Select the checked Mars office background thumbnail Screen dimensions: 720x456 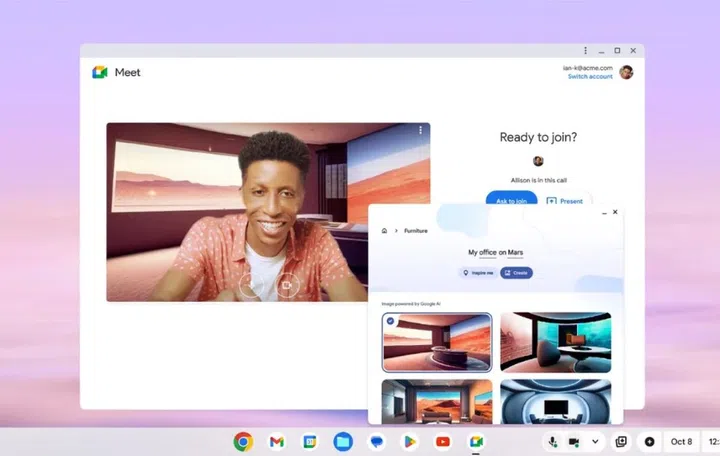tap(437, 341)
